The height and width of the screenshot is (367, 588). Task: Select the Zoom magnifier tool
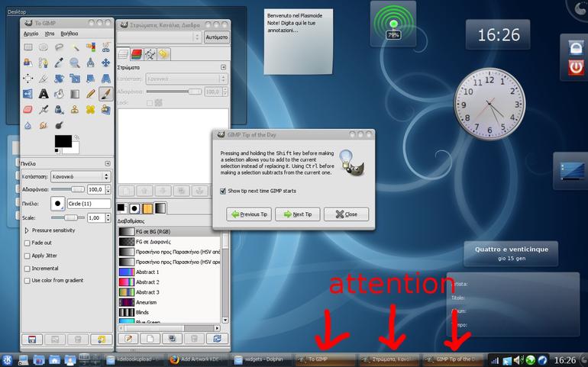click(75, 63)
